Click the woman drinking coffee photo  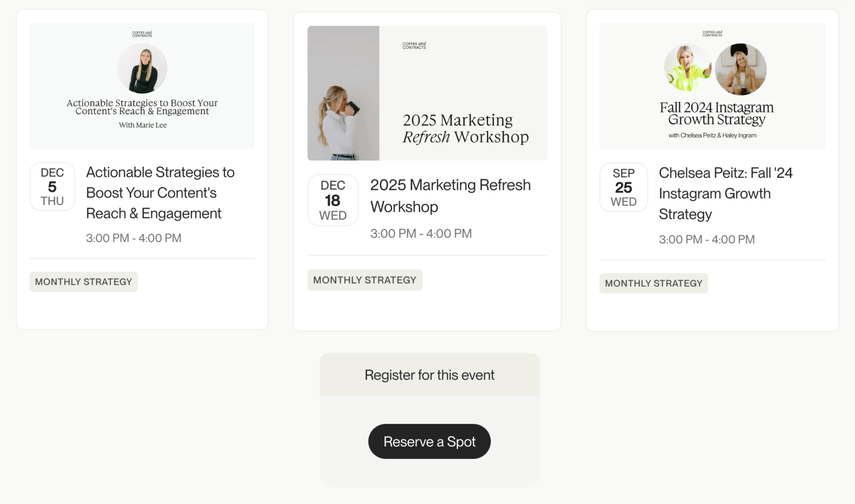343,93
